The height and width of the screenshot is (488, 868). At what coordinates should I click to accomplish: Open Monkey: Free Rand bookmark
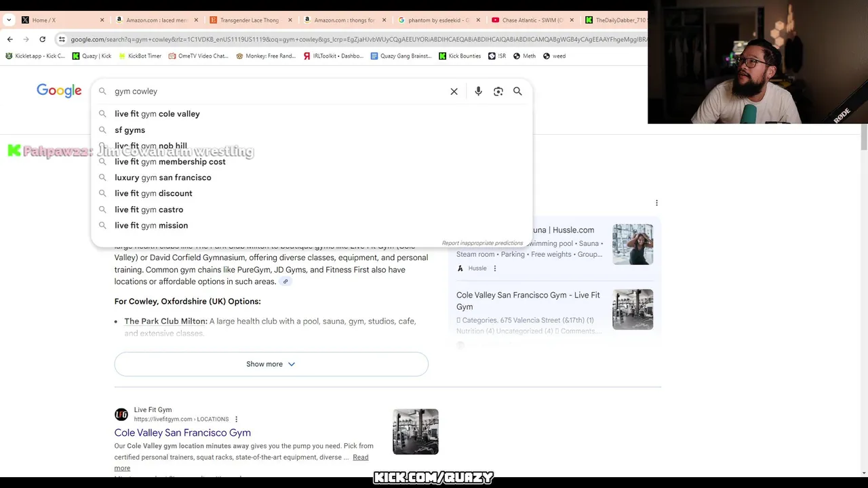pos(266,56)
